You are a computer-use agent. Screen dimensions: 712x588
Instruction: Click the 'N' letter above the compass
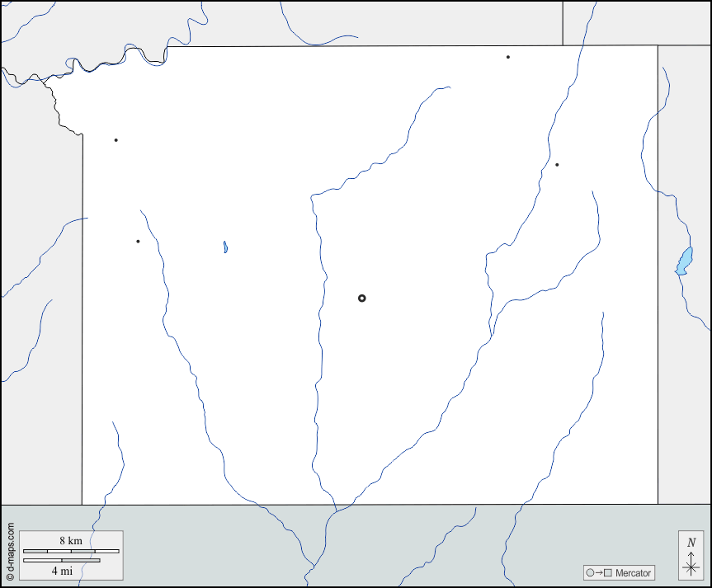point(691,542)
